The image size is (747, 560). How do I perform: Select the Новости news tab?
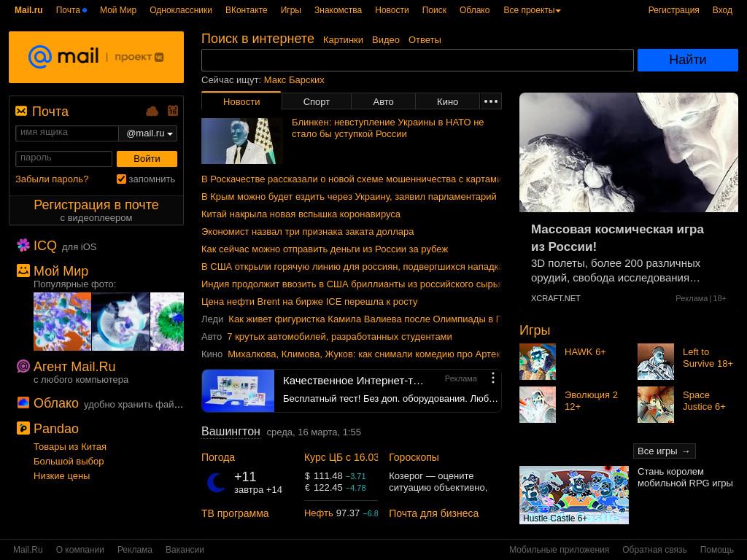click(241, 101)
